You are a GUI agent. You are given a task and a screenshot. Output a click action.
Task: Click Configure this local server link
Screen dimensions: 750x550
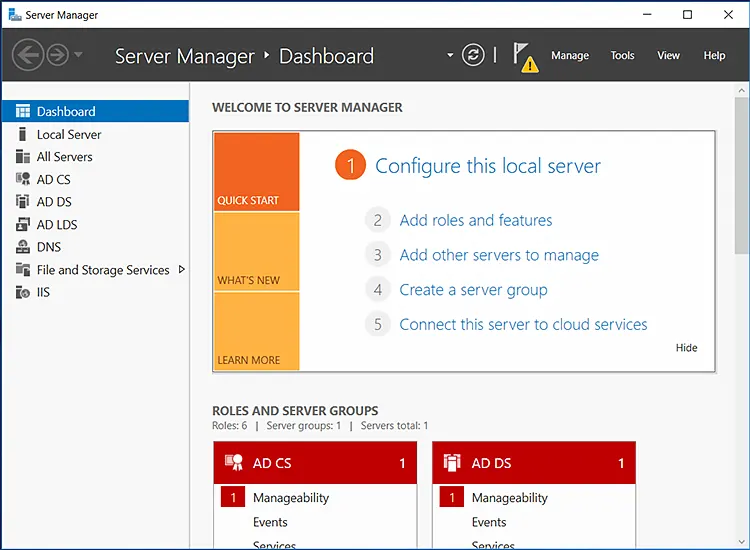click(487, 166)
